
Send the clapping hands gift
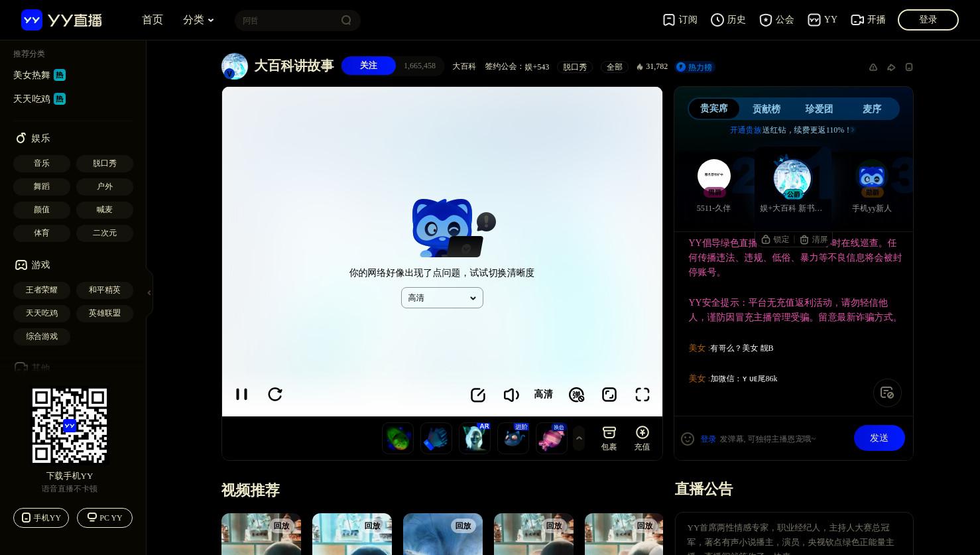[436, 438]
